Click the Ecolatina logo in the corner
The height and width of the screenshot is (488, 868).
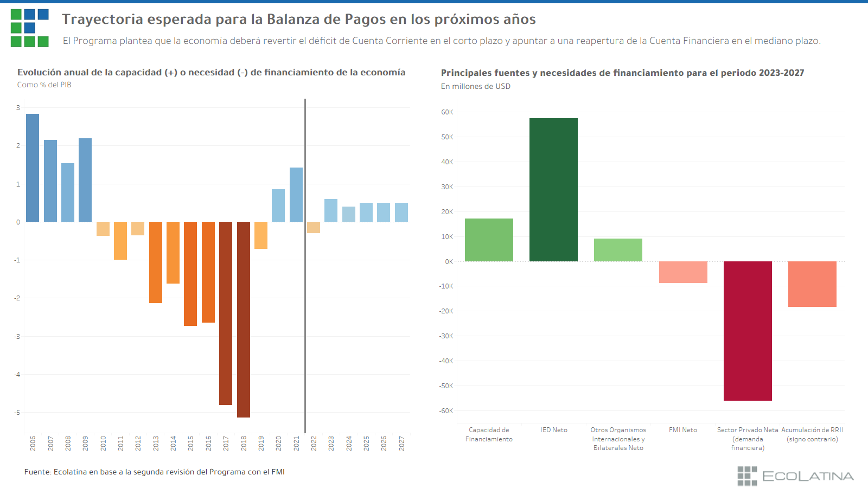click(795, 476)
